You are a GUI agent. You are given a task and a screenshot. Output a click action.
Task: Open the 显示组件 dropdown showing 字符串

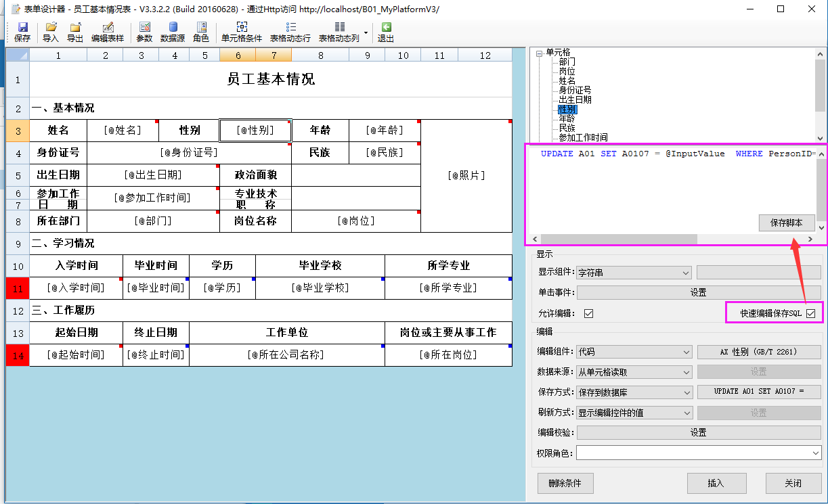pos(633,273)
